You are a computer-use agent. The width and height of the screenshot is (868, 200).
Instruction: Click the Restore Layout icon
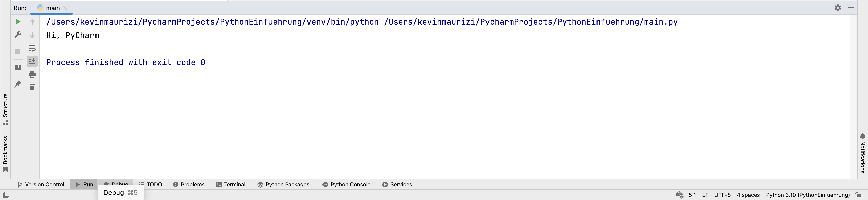(18, 68)
